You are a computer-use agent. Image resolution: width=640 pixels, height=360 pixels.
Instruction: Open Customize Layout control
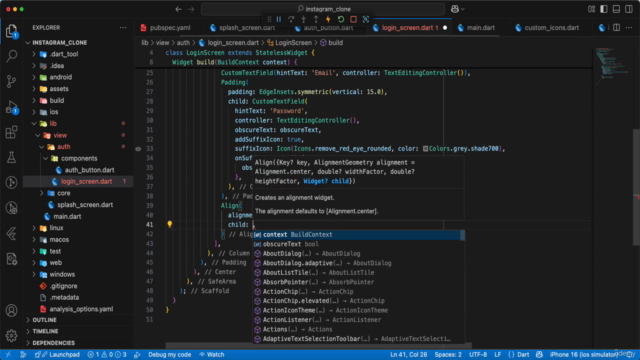click(591, 9)
